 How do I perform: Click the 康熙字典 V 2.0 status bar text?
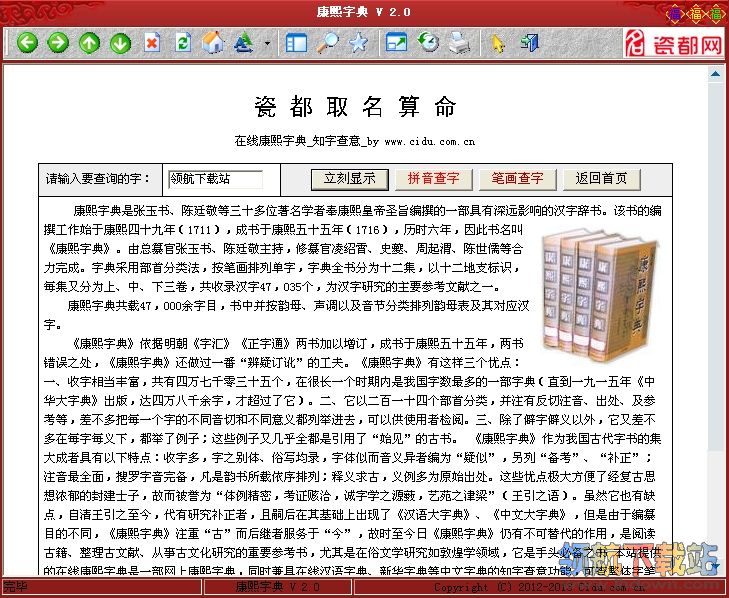click(x=278, y=587)
